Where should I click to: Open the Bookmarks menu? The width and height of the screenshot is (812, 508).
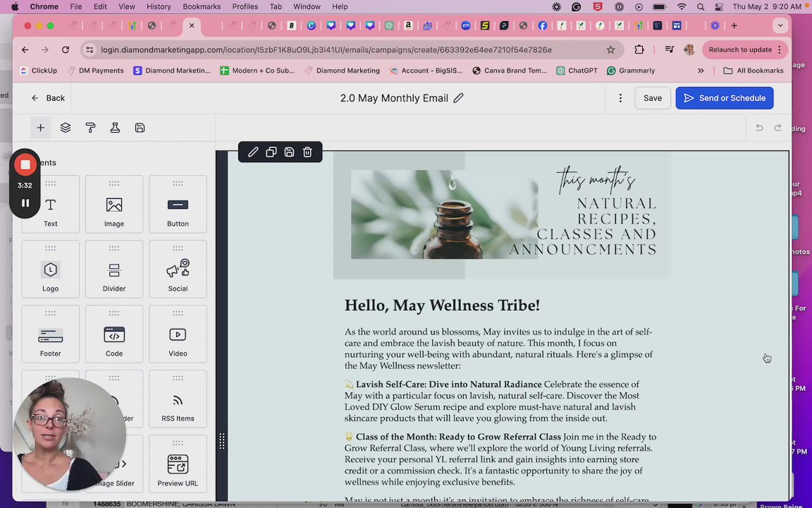[202, 7]
